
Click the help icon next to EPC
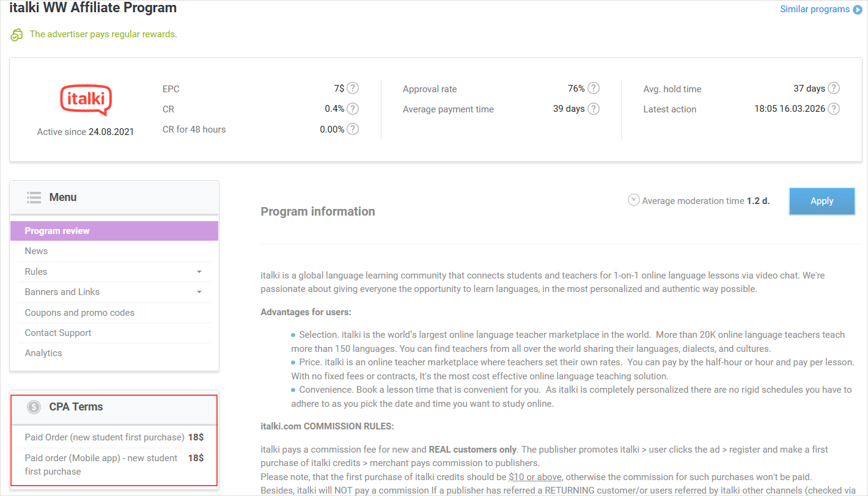[x=353, y=89]
